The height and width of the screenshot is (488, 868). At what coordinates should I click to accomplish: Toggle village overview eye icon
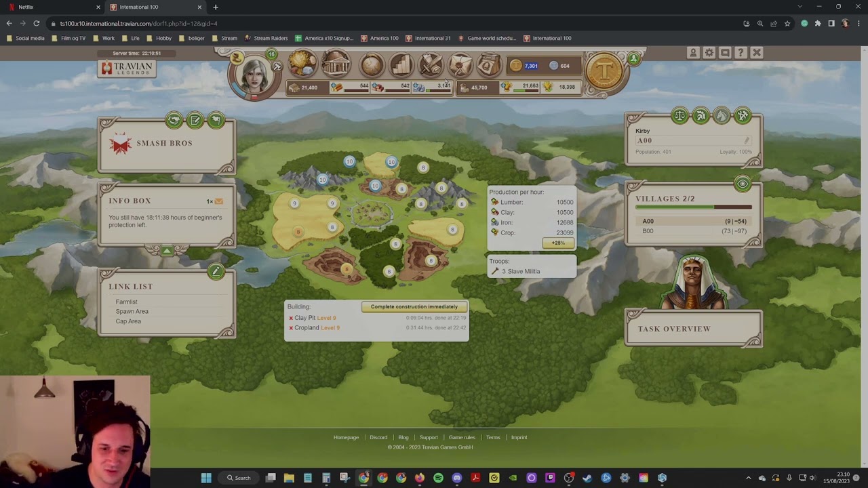(x=743, y=184)
